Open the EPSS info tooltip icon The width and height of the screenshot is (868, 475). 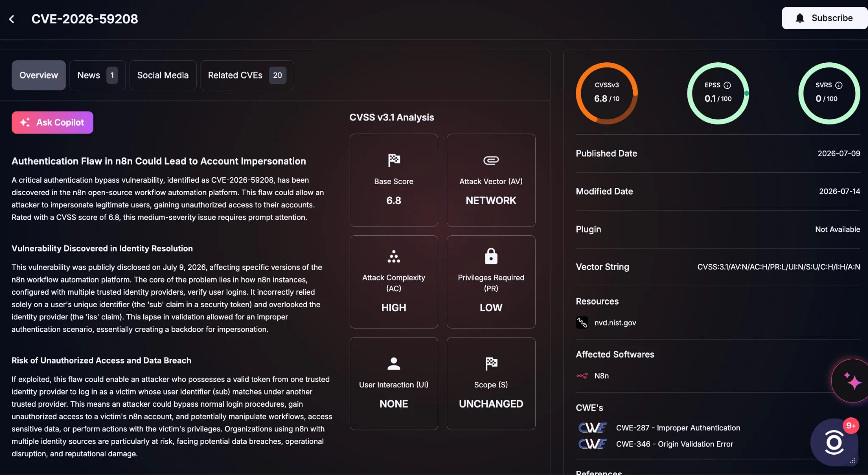pos(727,85)
